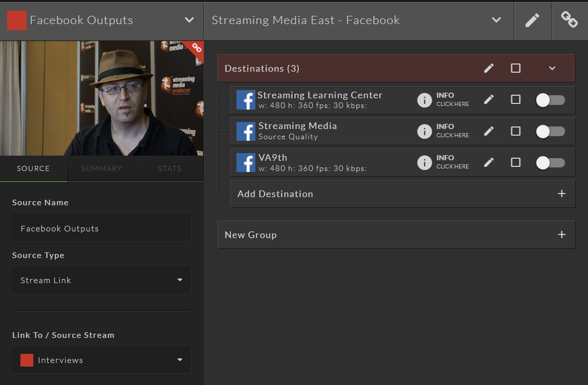Screen dimensions: 588x385
Task: Open the Interviews source stream dropdown
Action: tap(102, 360)
